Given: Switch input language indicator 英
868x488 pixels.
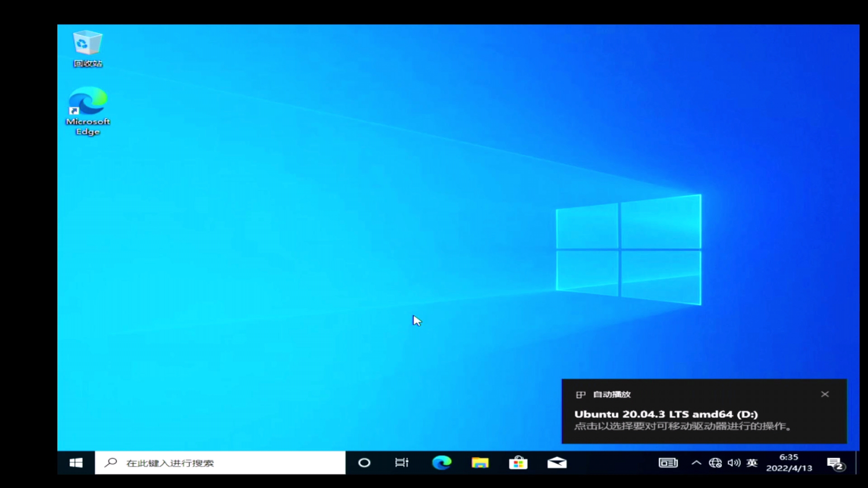Looking at the screenshot, I should pos(752,463).
